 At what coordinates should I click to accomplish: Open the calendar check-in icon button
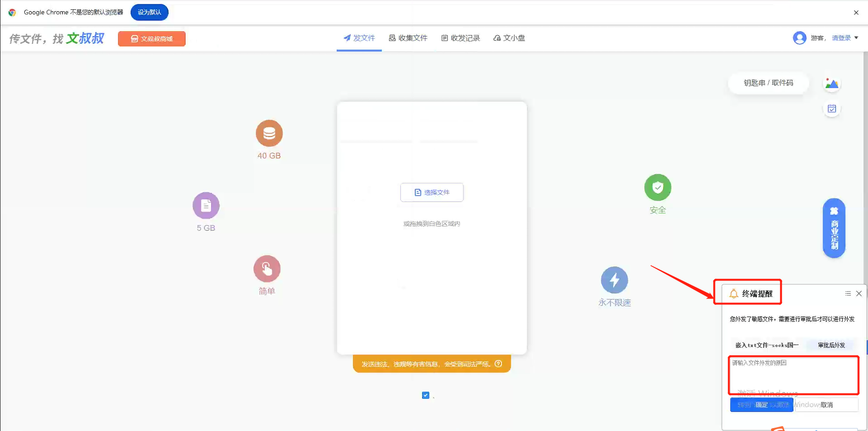pyautogui.click(x=831, y=109)
